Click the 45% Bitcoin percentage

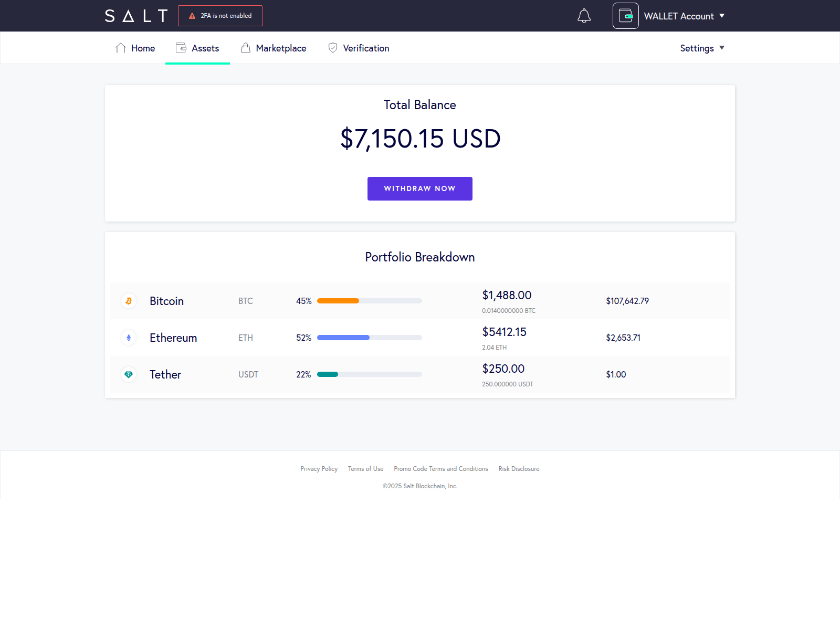click(303, 301)
